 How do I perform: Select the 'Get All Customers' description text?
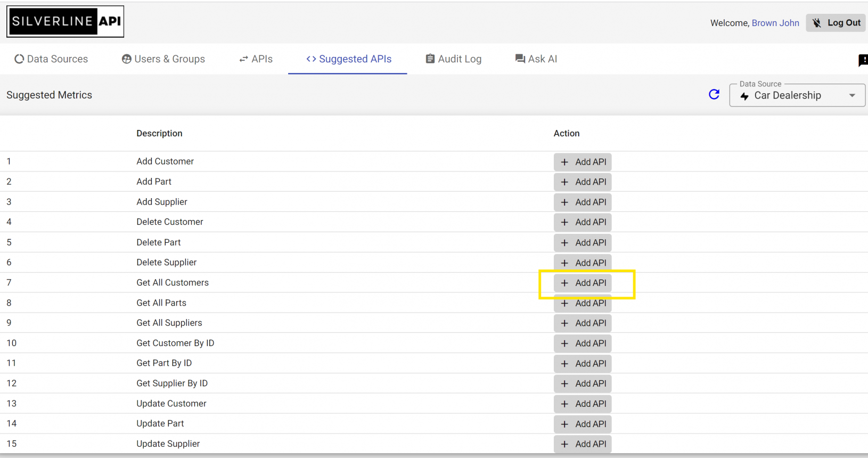tap(173, 283)
